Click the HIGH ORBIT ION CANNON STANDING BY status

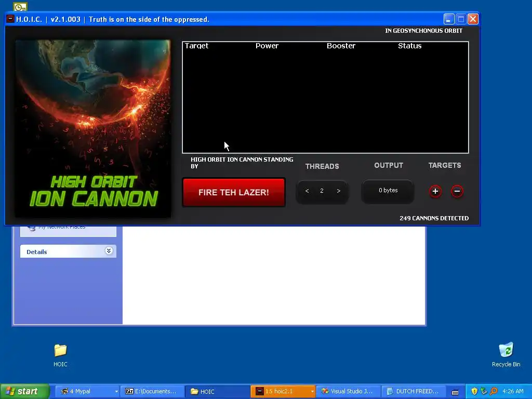tap(242, 163)
